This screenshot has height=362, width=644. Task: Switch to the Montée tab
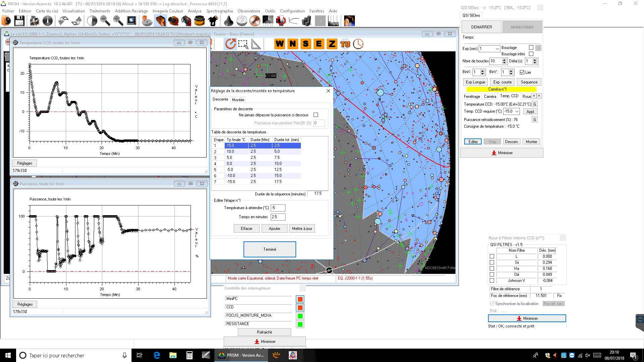click(238, 100)
